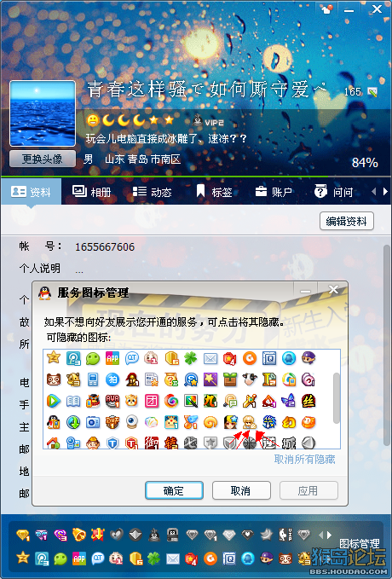Image resolution: width=392 pixels, height=579 pixels.
Task: Open the skin changer shirt icon in title bar
Action: tap(326, 9)
